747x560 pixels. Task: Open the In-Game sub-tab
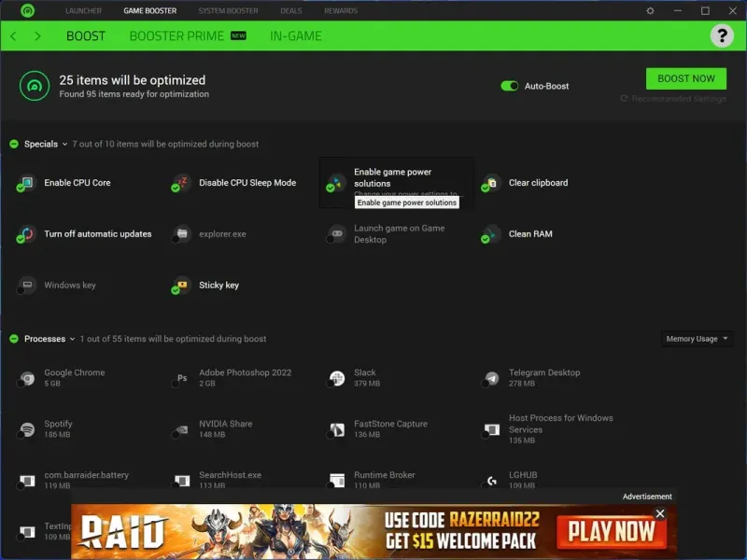point(296,35)
